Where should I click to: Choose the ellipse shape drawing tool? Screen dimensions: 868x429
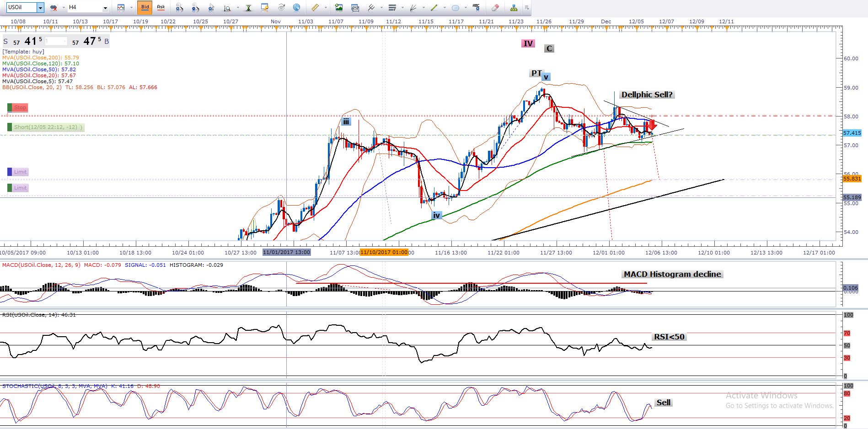click(455, 7)
